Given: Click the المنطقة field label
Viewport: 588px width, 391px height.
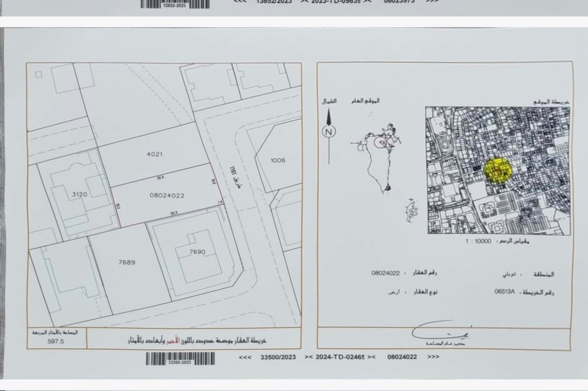Looking at the screenshot, I should [x=543, y=274].
